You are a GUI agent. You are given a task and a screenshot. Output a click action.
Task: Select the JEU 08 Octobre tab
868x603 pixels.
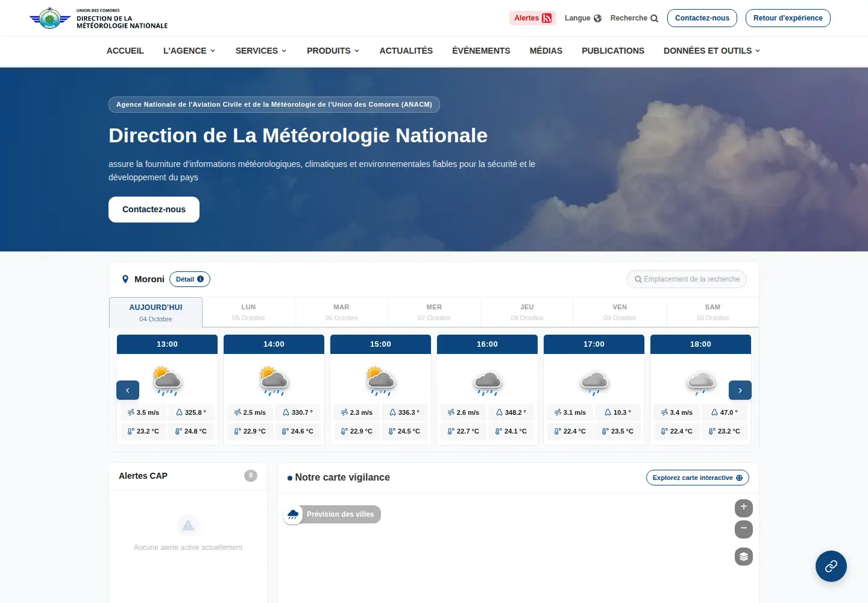[x=527, y=312]
